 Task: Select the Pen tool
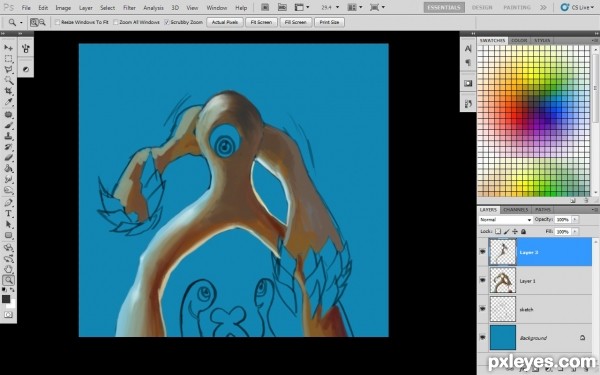[x=8, y=203]
